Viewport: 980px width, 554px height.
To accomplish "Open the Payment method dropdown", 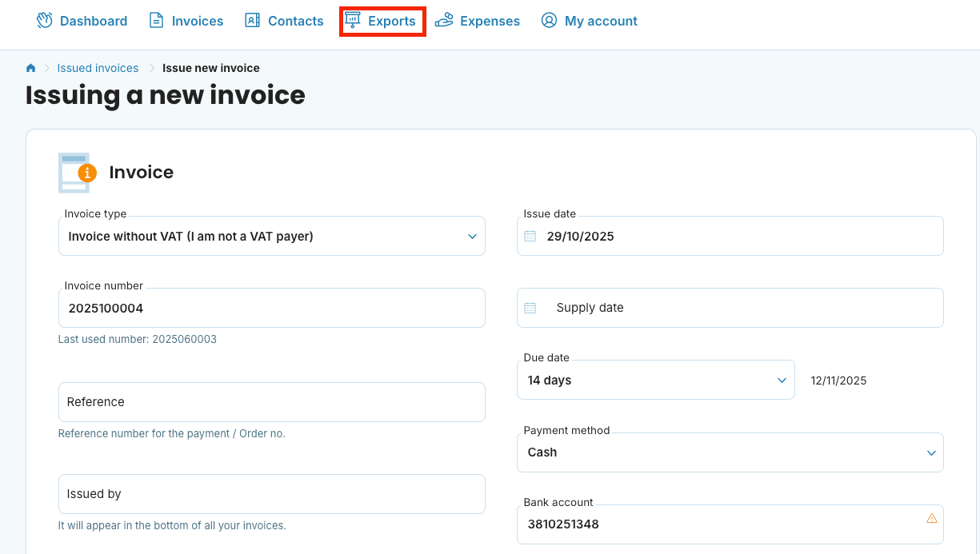I will coord(730,452).
